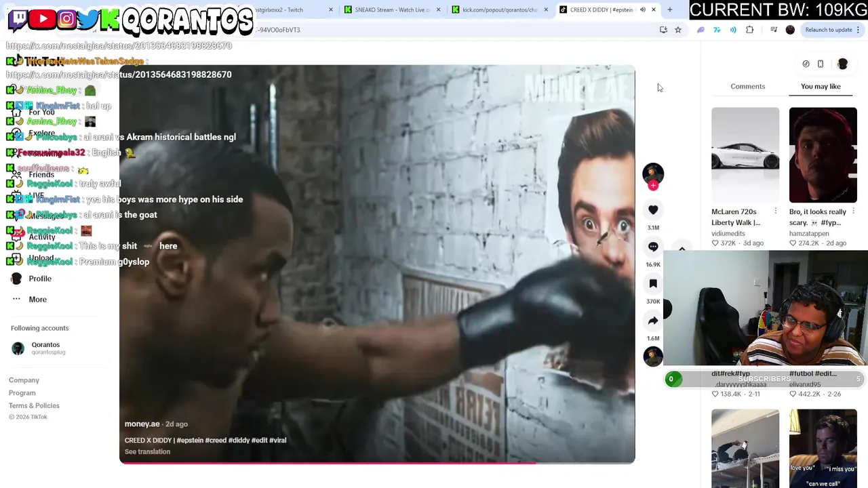Bookmark the video with the favorites icon

point(653,283)
